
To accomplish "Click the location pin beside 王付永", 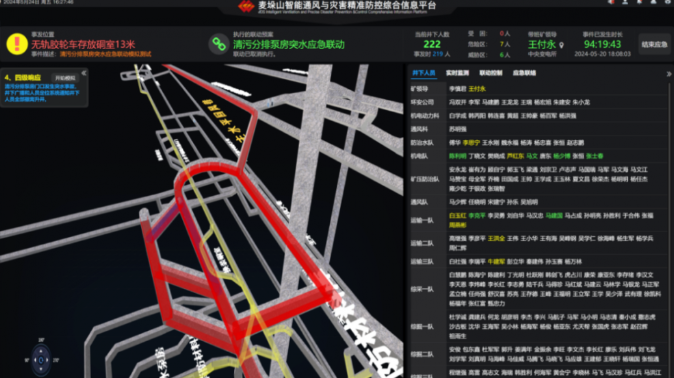I will tap(561, 45).
